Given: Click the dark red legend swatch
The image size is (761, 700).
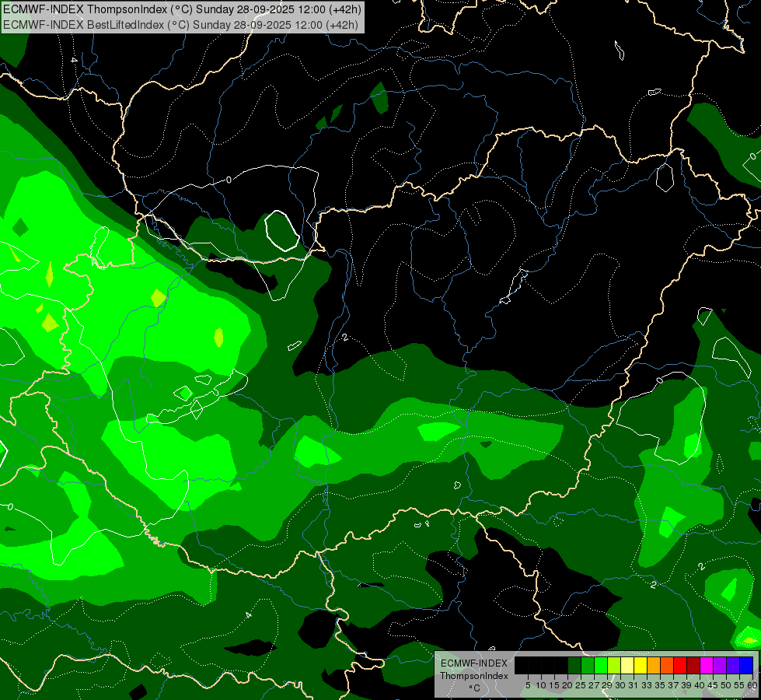Looking at the screenshot, I should pos(694,665).
